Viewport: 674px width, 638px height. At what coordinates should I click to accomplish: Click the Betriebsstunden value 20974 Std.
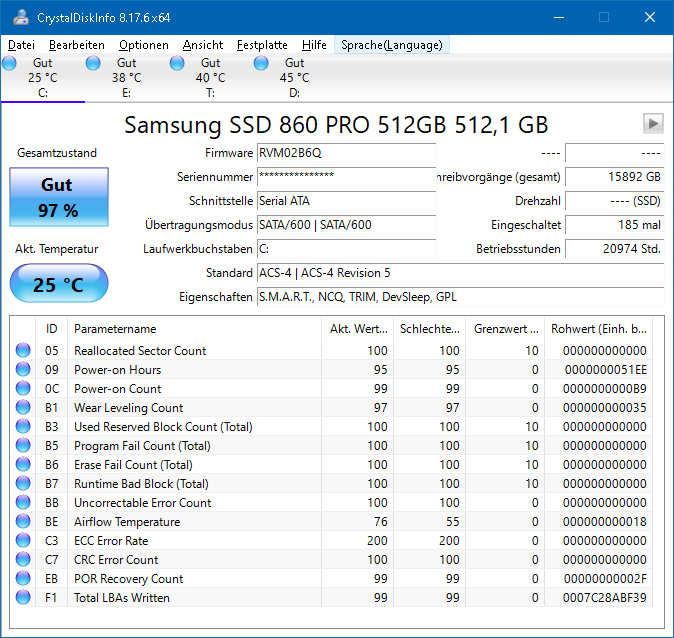(x=615, y=249)
